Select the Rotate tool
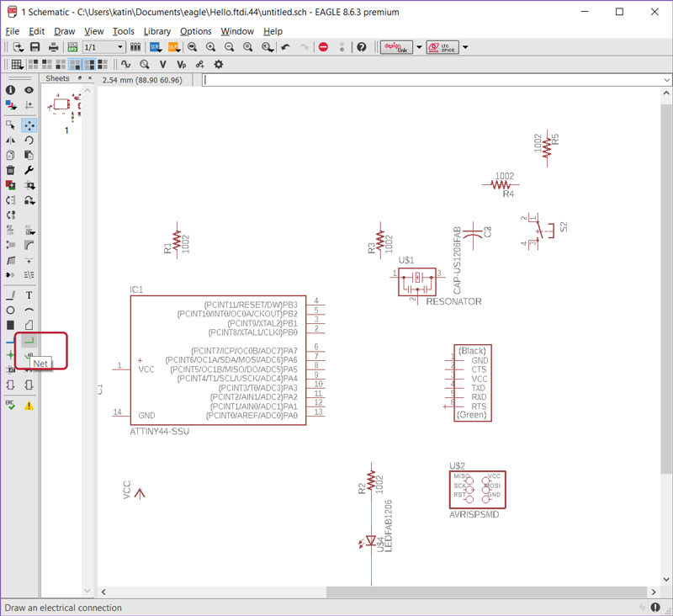 tap(29, 140)
